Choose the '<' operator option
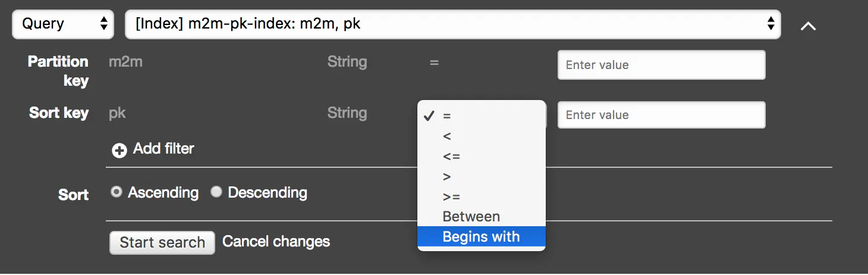The image size is (868, 275). point(447,136)
